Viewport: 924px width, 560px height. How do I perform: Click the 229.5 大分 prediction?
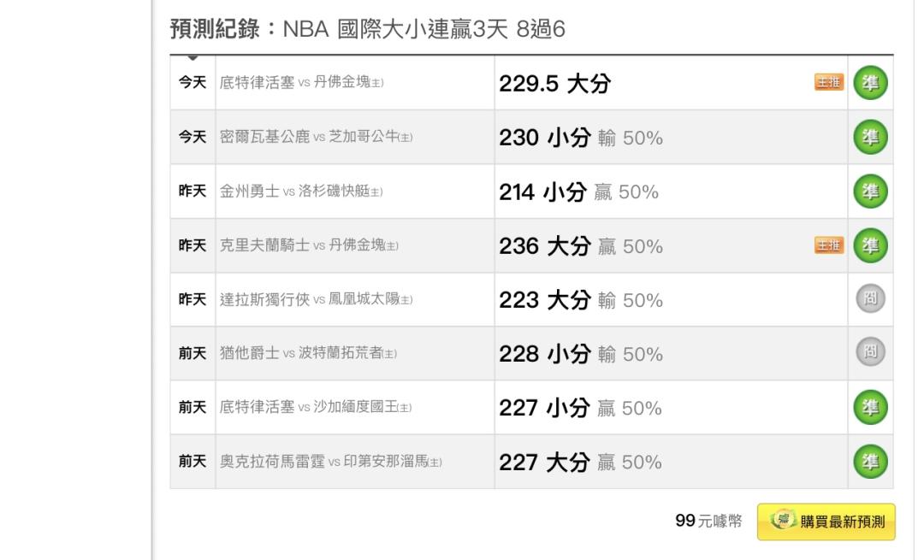(555, 83)
